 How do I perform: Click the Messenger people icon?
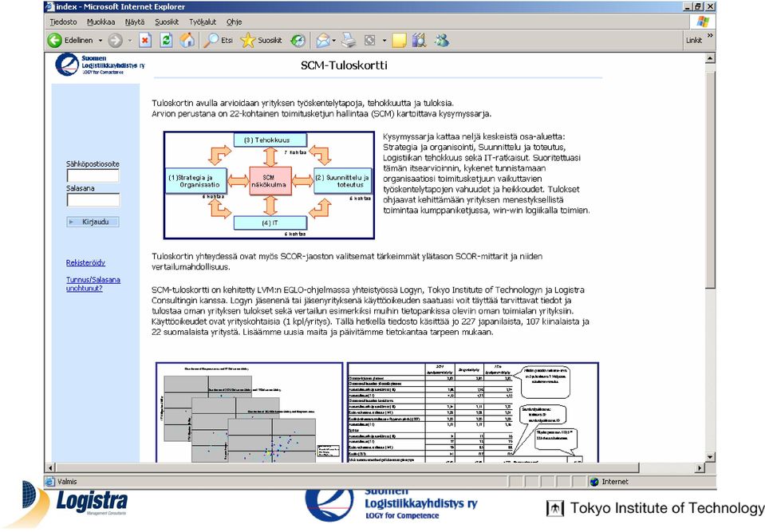click(442, 41)
